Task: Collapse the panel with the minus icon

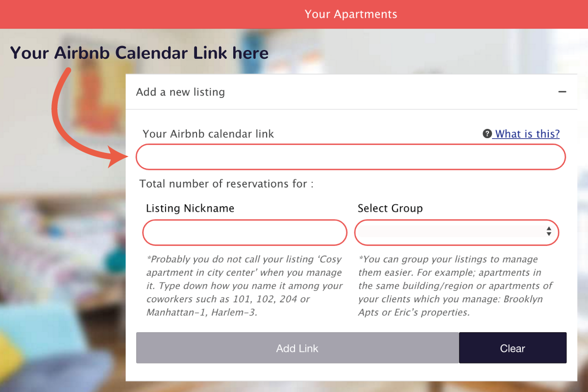Action: (562, 92)
